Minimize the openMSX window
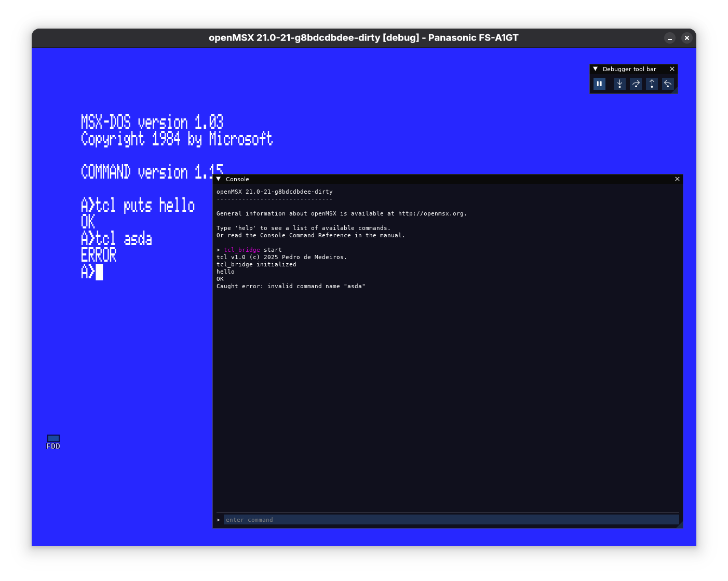This screenshot has width=728, height=581. [670, 38]
